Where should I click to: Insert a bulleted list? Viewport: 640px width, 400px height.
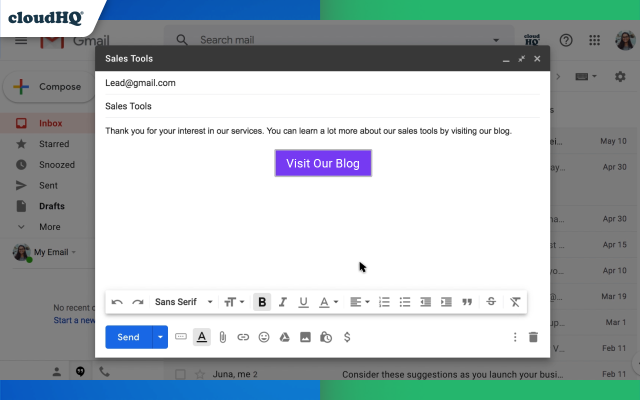click(x=404, y=302)
